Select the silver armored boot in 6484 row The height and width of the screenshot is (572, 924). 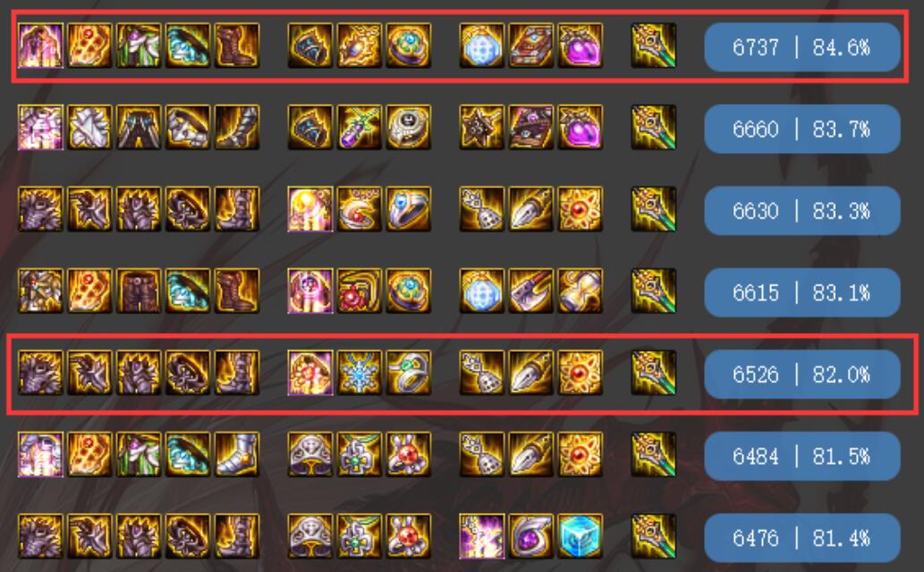click(x=237, y=455)
